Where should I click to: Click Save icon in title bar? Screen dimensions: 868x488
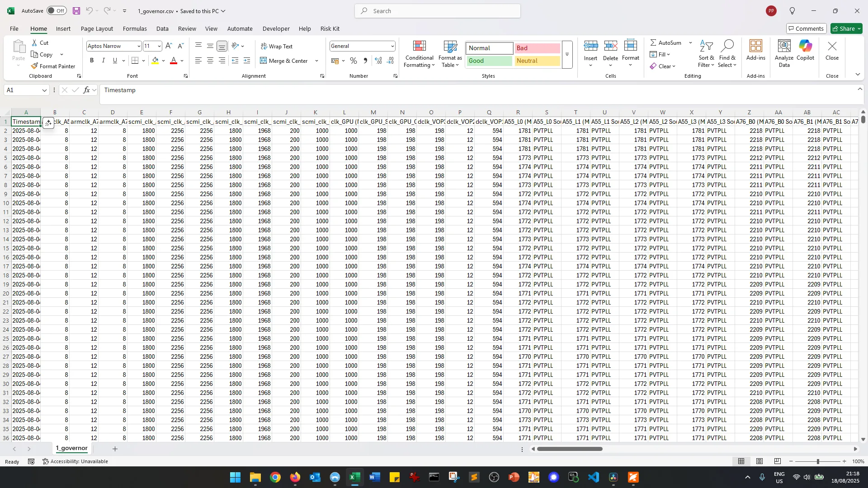[76, 11]
